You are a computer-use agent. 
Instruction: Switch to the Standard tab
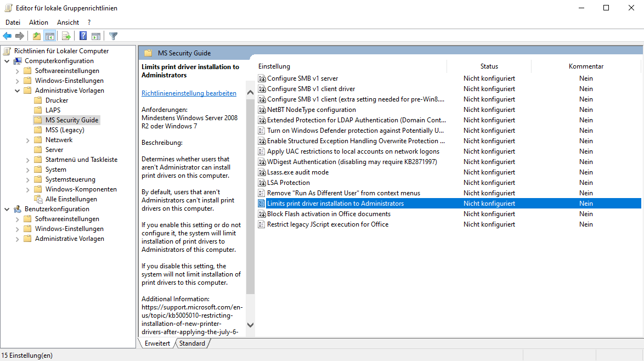click(192, 343)
